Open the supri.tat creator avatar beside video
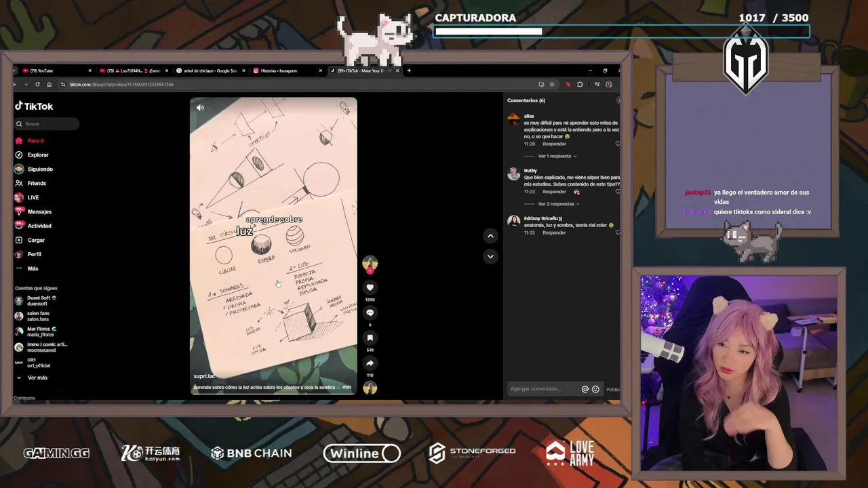 [370, 263]
